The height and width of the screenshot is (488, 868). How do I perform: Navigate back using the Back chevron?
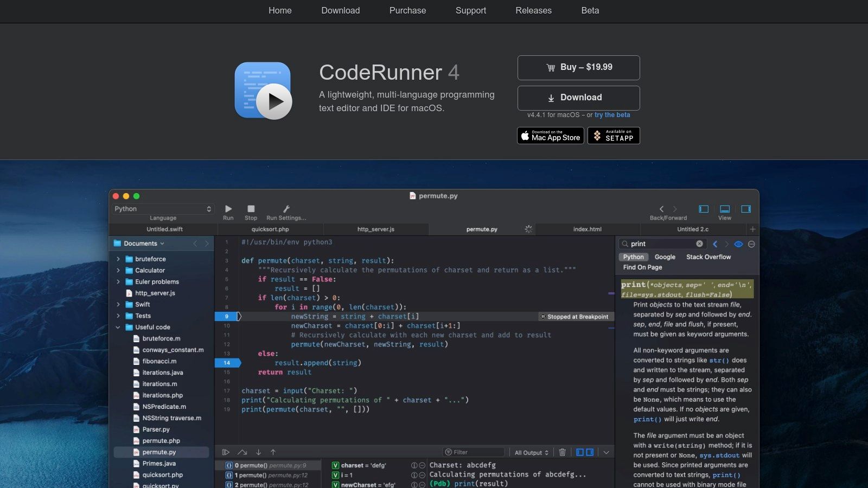661,209
